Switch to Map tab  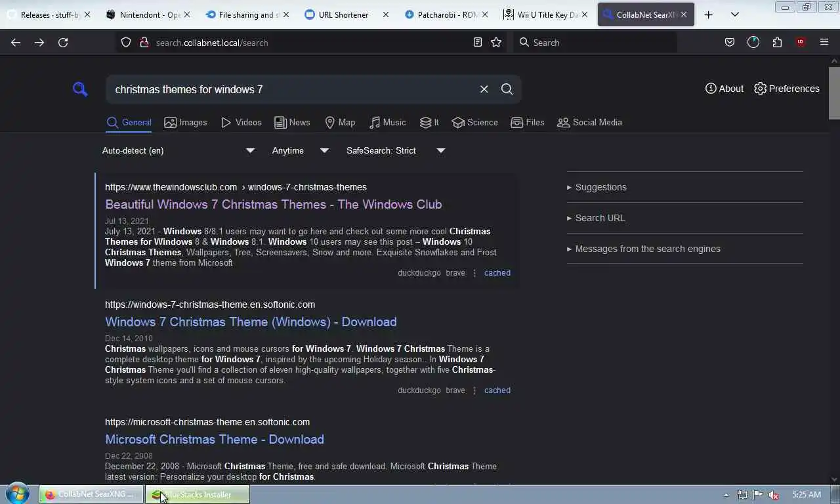pyautogui.click(x=340, y=123)
